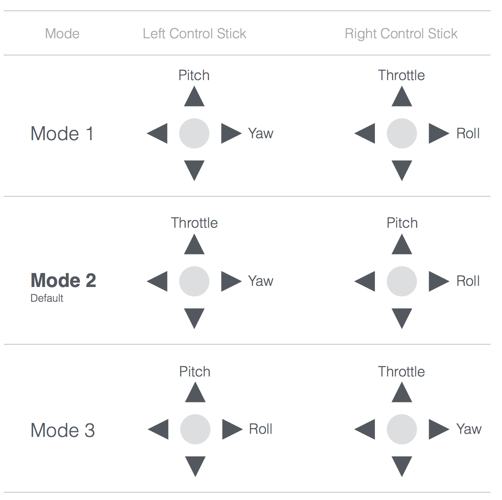The height and width of the screenshot is (500, 502).
Task: Click Mode 1 left stick right arrow beside Yaw
Action: point(231,133)
